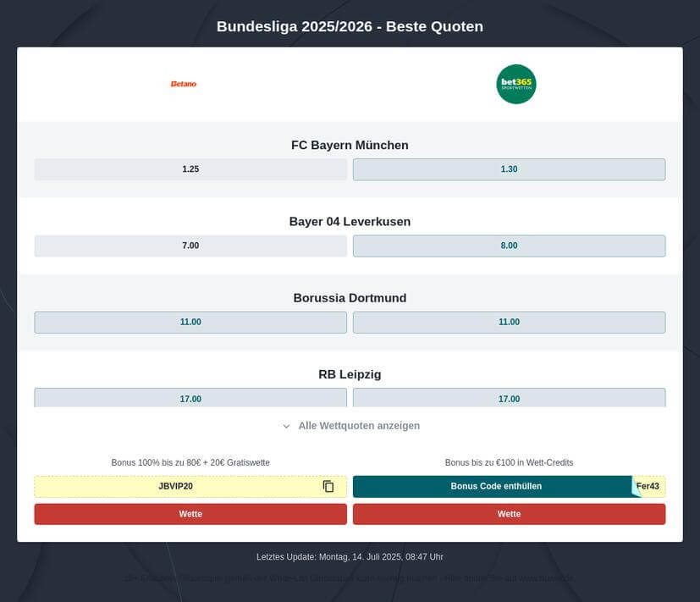This screenshot has height=602, width=700.
Task: Click the bet365 Wette button
Action: point(509,514)
